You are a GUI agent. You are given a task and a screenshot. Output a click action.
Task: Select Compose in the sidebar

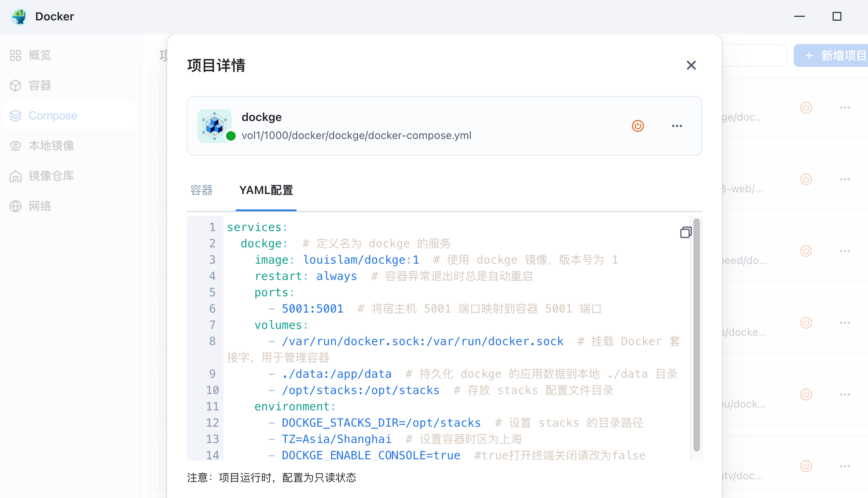[x=53, y=116]
